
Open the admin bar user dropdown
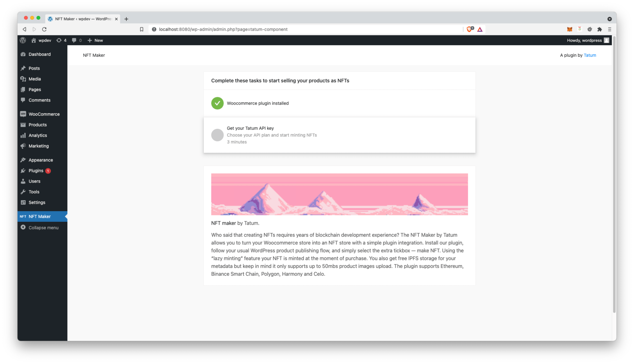[x=587, y=40]
